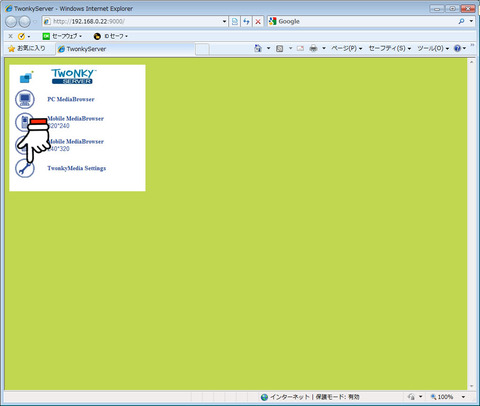Click the Twonky Server logo

pos(73,76)
